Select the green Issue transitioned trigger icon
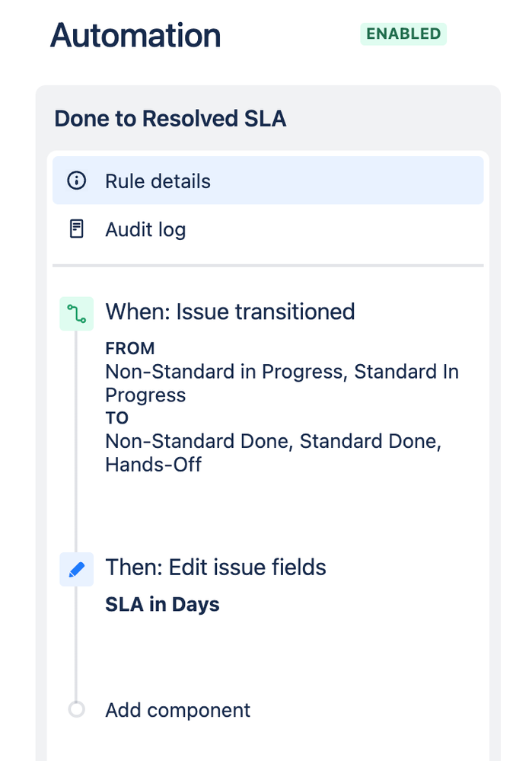The width and height of the screenshot is (532, 761). tap(76, 313)
